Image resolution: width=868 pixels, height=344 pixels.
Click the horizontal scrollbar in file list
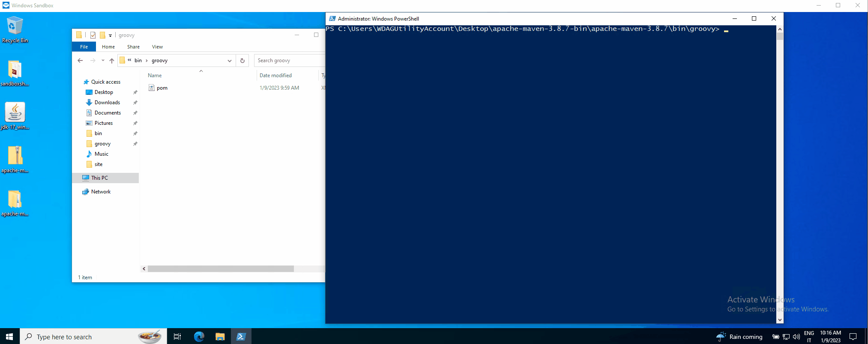pyautogui.click(x=221, y=269)
